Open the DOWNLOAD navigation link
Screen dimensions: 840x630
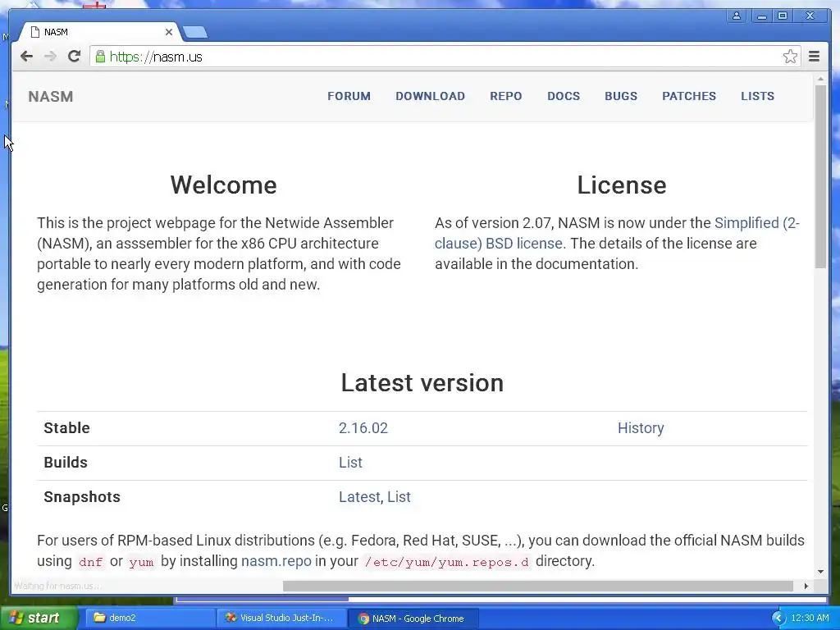[430, 96]
